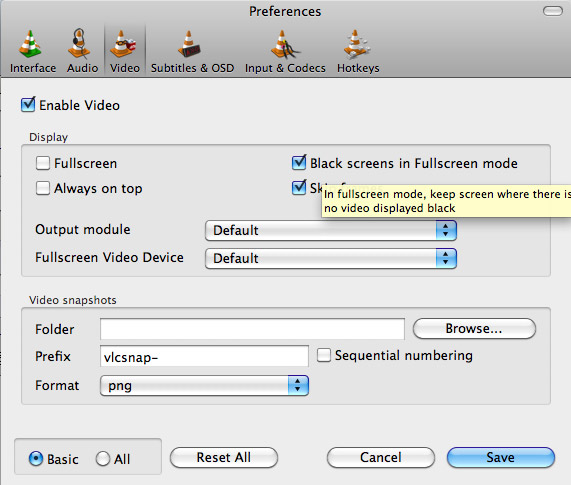Tick the Always on top checkbox
Screen dimensions: 571x485
tap(43, 188)
